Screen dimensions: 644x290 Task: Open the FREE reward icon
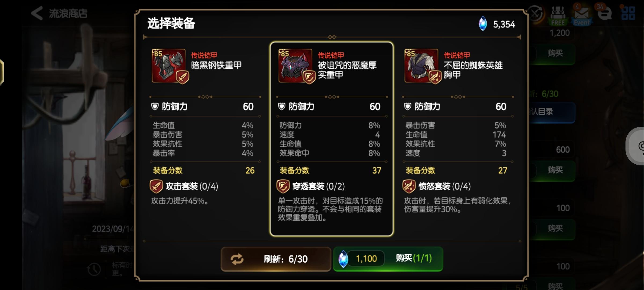tap(558, 16)
